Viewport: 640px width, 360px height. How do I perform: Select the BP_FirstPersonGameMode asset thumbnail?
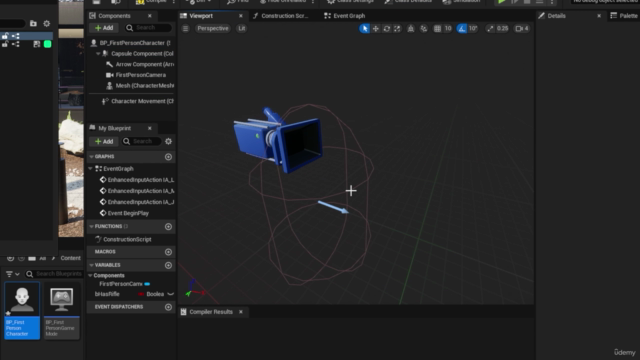[x=62, y=310]
